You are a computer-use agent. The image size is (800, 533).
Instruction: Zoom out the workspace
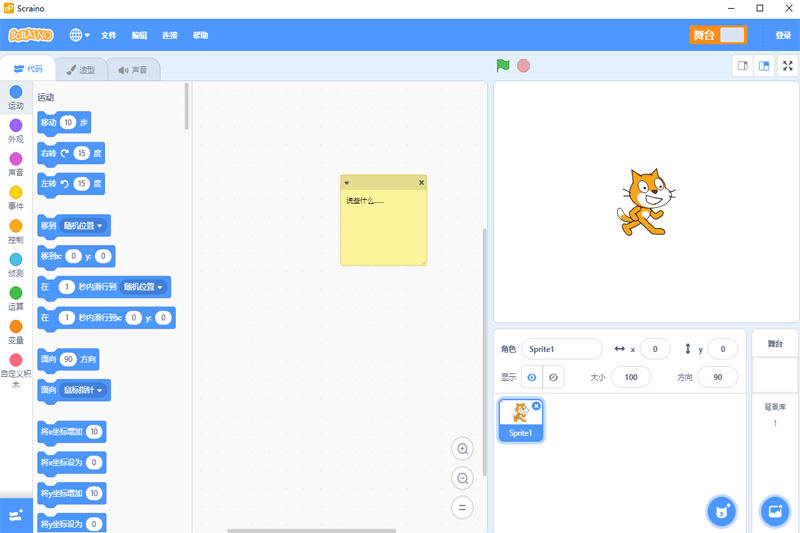click(x=462, y=478)
